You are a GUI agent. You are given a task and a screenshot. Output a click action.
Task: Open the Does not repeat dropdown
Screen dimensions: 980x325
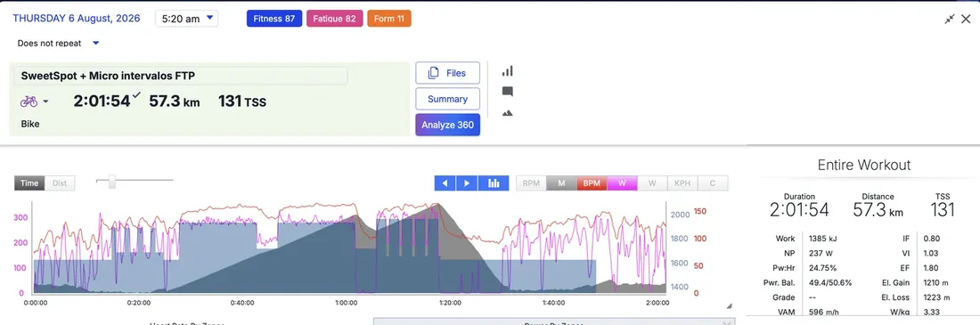58,43
